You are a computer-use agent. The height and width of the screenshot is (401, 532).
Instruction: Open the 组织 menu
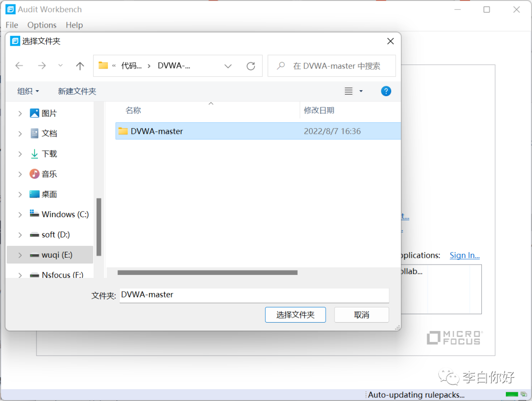pyautogui.click(x=28, y=91)
